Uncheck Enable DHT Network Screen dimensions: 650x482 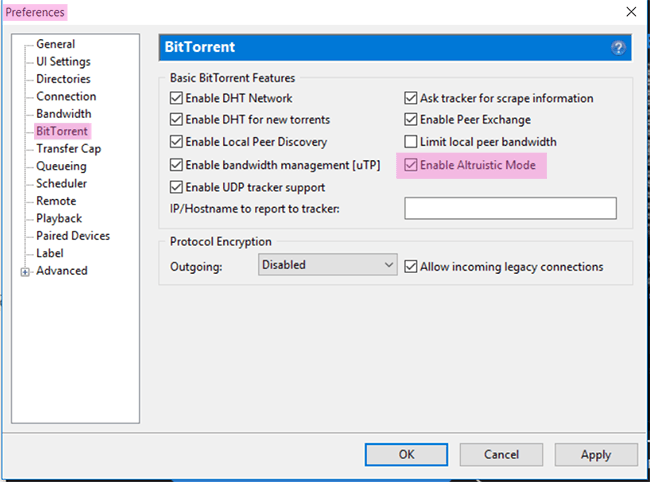point(176,98)
